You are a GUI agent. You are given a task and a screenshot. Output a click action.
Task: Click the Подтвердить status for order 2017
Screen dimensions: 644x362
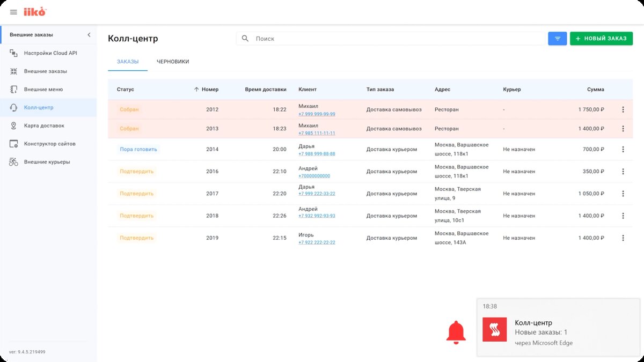coord(136,194)
